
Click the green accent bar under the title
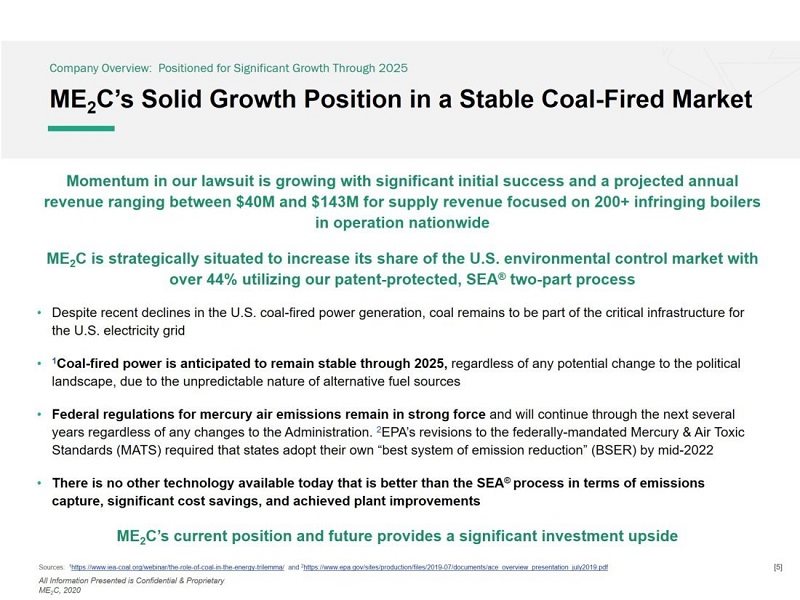81,128
